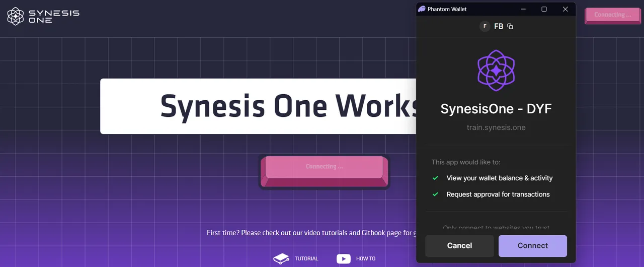Minimize the Phantom Wallet window
Image resolution: width=644 pixels, height=267 pixels.
click(523, 9)
